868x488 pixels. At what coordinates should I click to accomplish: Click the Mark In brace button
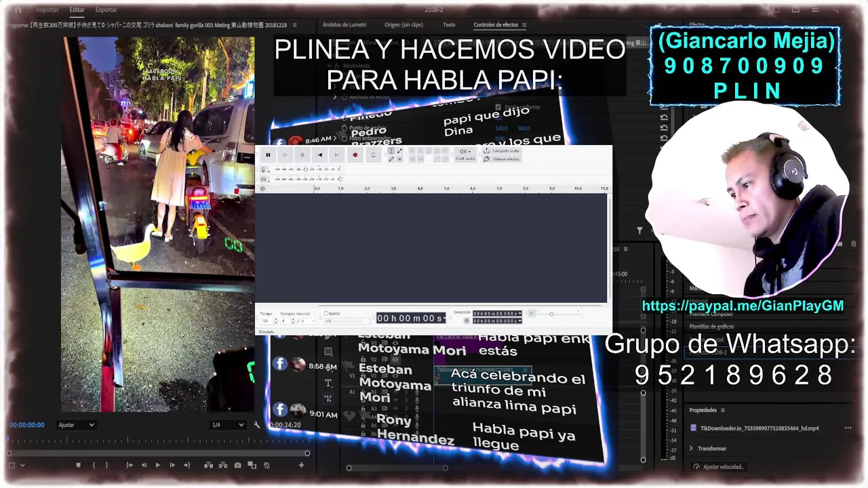[x=93, y=465]
